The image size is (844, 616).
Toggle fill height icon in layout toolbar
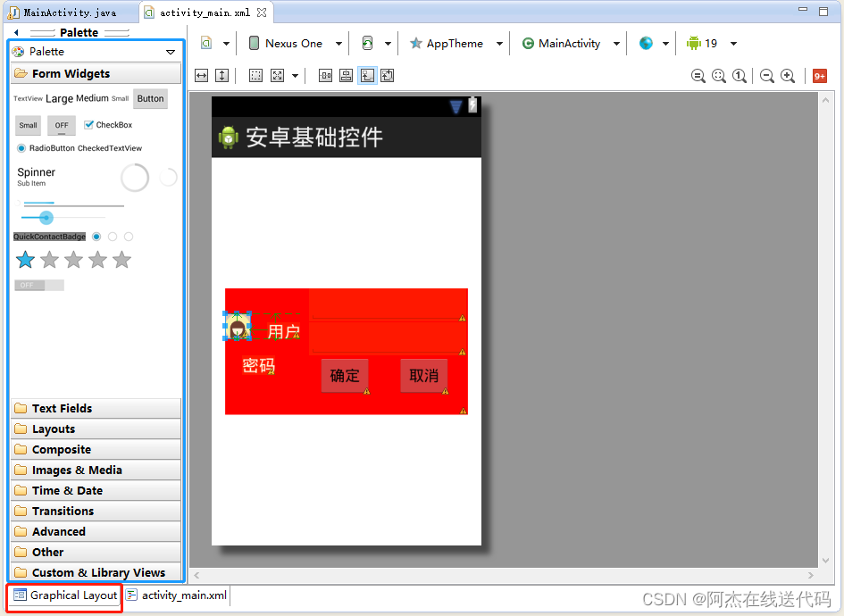pos(221,76)
